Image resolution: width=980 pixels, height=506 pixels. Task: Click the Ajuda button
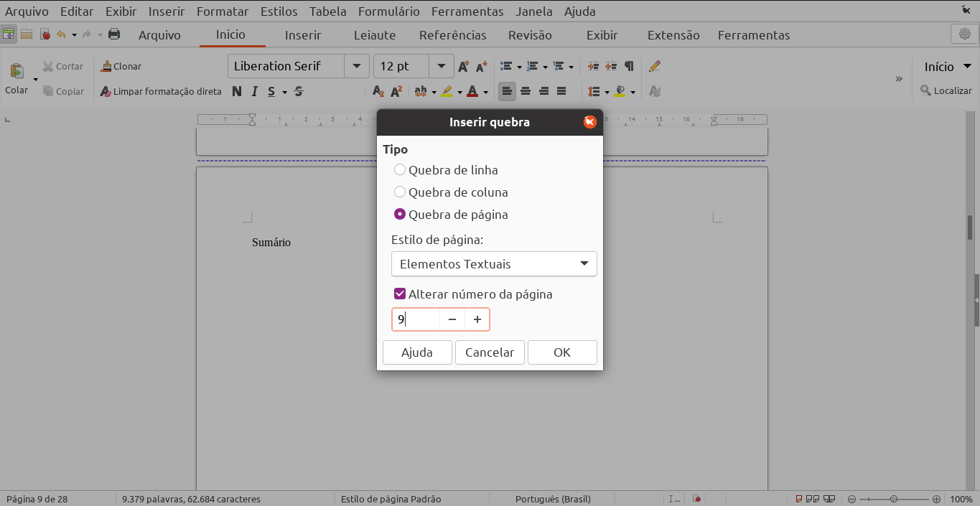(417, 352)
